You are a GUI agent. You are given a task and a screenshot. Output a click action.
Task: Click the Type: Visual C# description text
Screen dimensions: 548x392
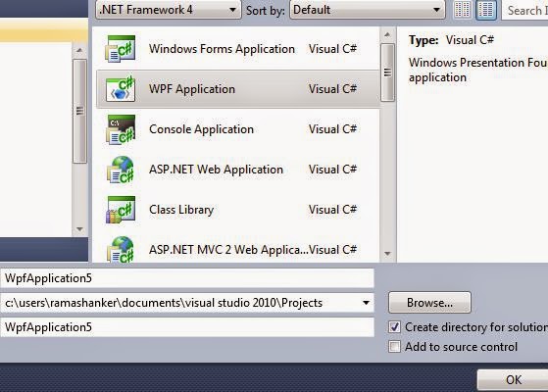(x=451, y=40)
